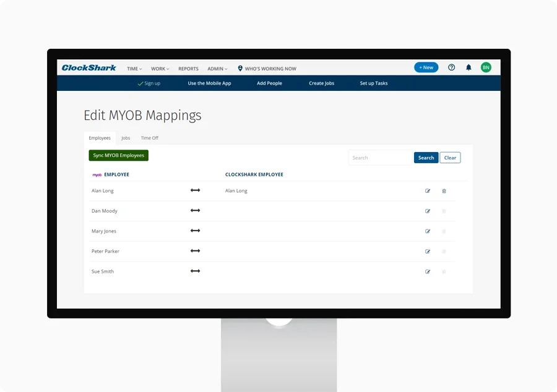The image size is (557, 392).
Task: Click the location pin icon beside Who's Working Now
Action: point(240,69)
